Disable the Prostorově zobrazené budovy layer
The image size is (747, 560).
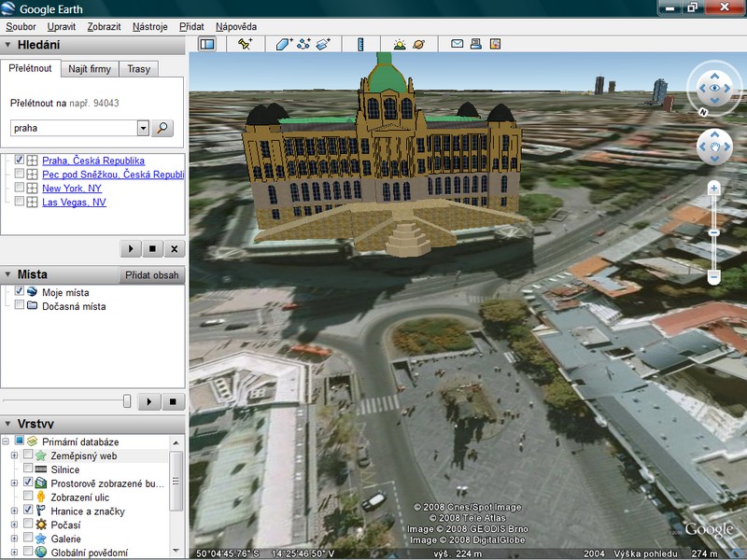pyautogui.click(x=28, y=483)
